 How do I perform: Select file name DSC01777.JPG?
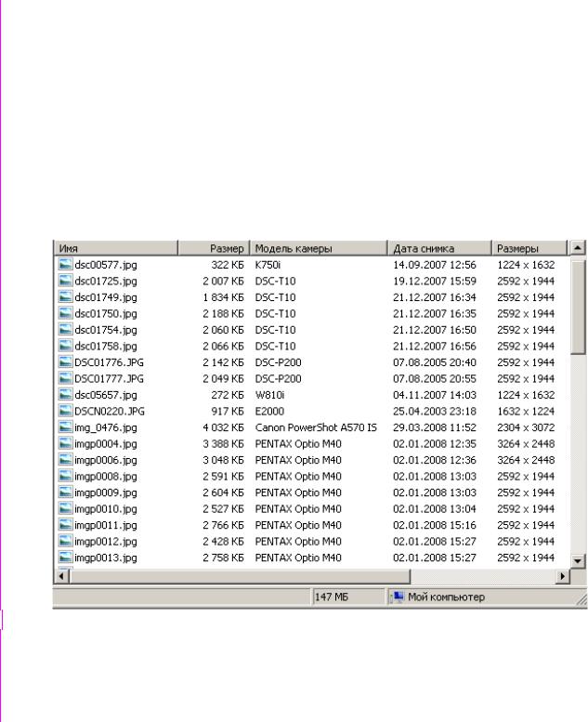[109, 378]
